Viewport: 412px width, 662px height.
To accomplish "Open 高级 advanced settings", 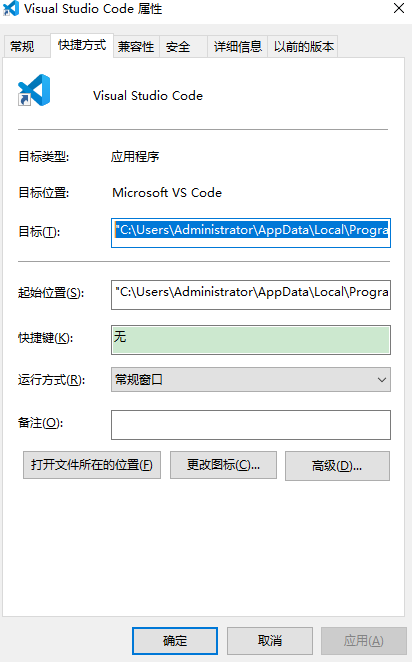I will click(337, 466).
